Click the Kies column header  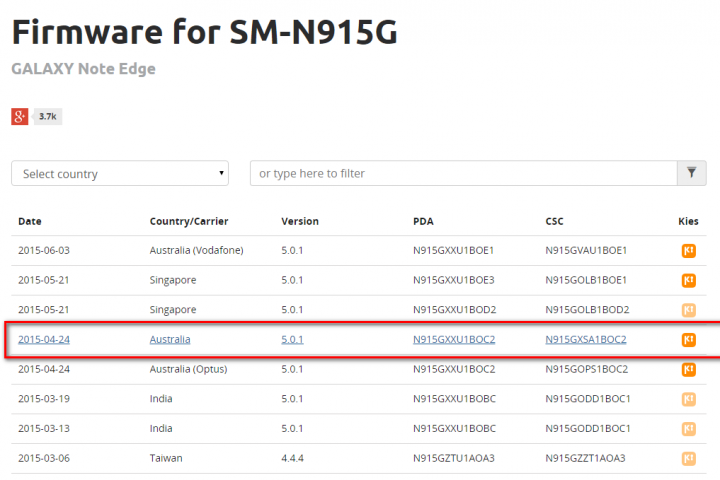[688, 221]
